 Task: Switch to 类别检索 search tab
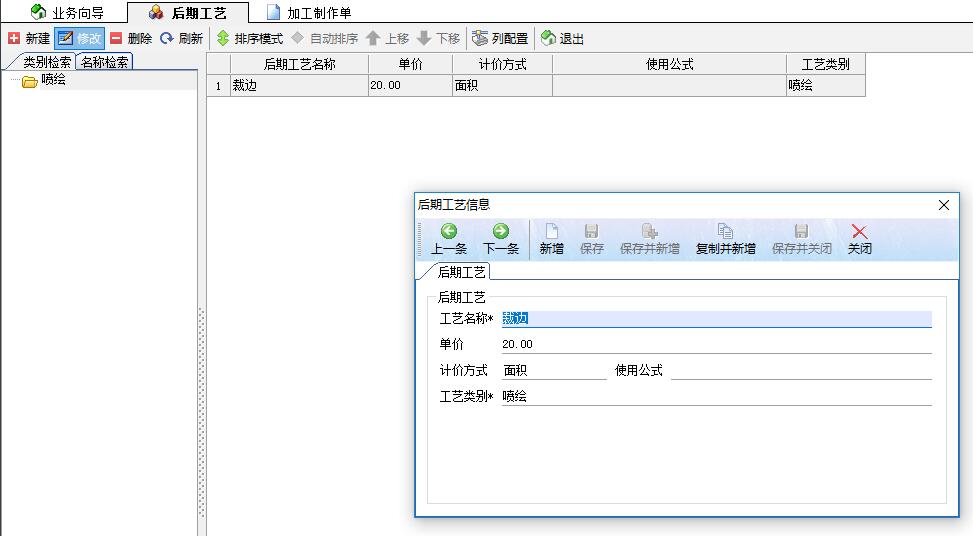tap(45, 62)
